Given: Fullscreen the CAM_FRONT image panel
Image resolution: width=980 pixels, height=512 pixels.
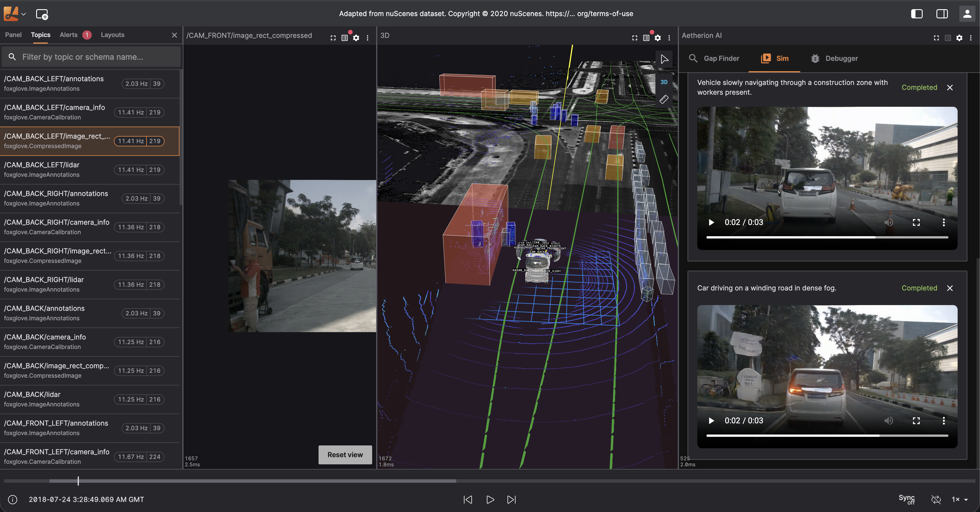Looking at the screenshot, I should pyautogui.click(x=333, y=38).
